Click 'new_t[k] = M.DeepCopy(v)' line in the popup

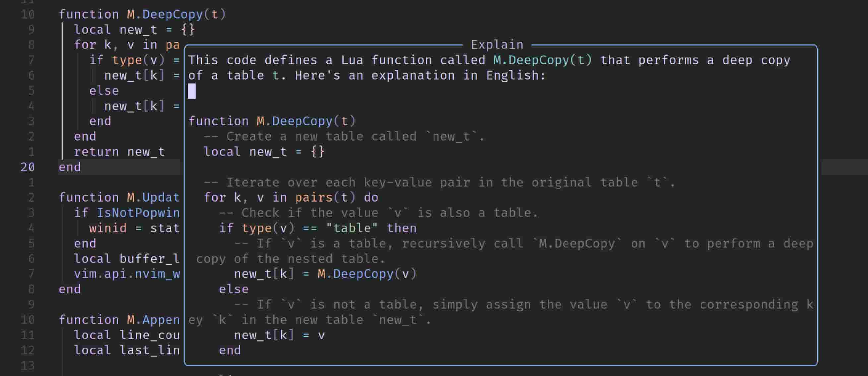(x=325, y=274)
